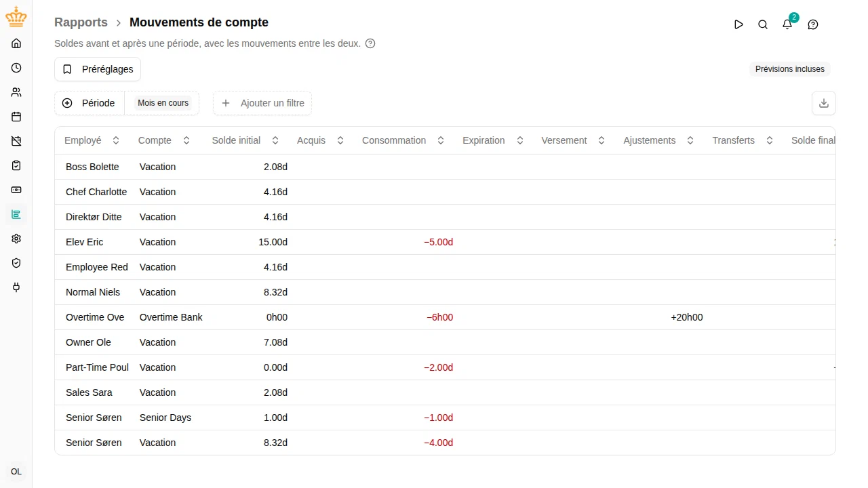Click the −5.00d consumption value
Viewport: 868px width, 488px height.
(x=438, y=242)
